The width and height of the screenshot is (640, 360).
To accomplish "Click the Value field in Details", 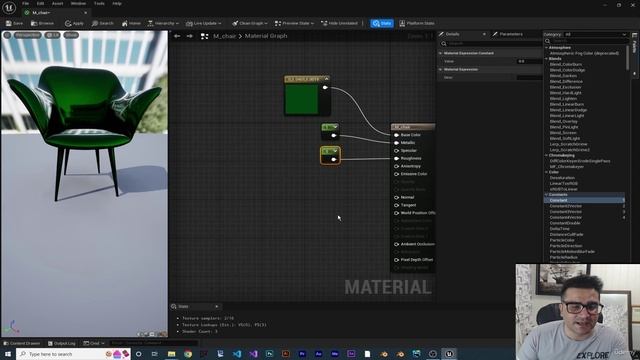I will [529, 61].
